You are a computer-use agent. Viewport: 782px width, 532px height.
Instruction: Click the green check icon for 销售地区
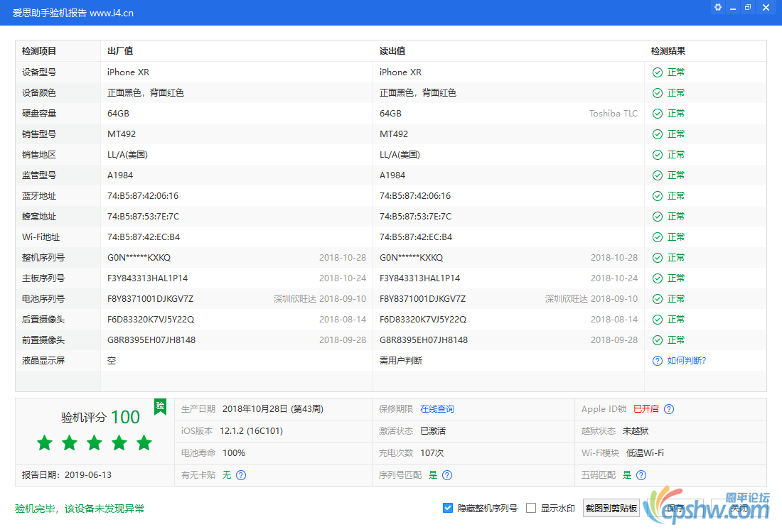[x=658, y=155]
